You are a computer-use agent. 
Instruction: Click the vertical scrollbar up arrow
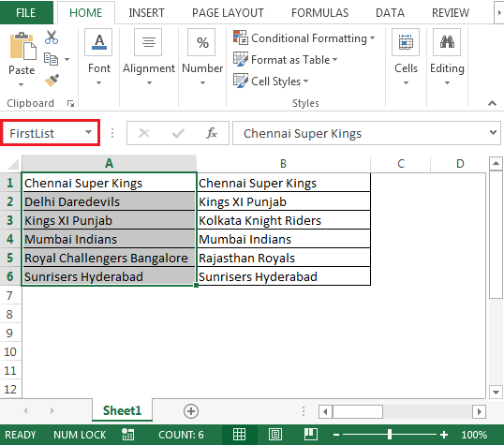[496, 164]
